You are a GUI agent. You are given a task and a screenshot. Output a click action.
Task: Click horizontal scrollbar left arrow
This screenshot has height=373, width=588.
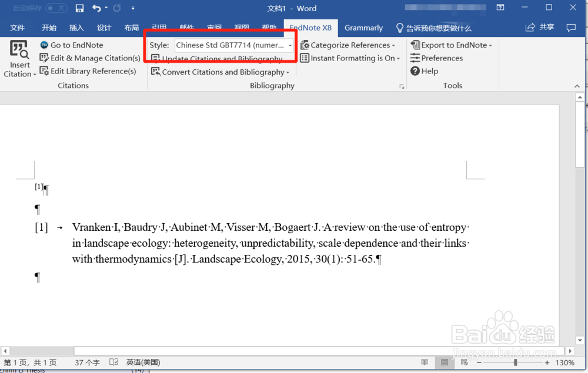pos(5,351)
